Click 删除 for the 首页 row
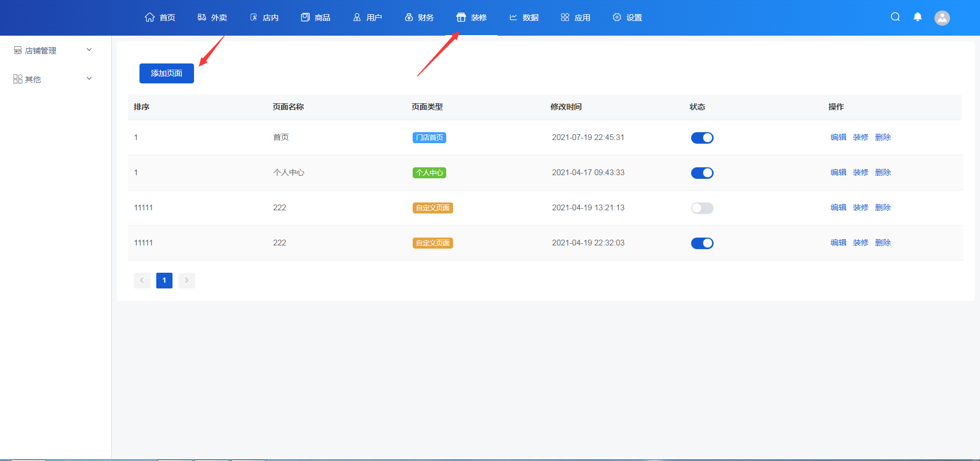Viewport: 980px width, 461px height. click(x=883, y=137)
